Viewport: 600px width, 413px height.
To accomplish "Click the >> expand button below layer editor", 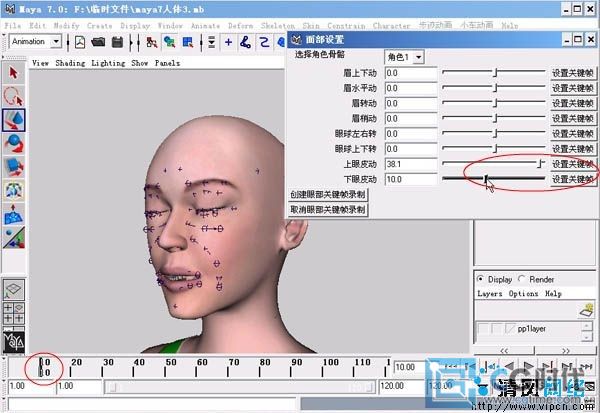I will [566, 350].
